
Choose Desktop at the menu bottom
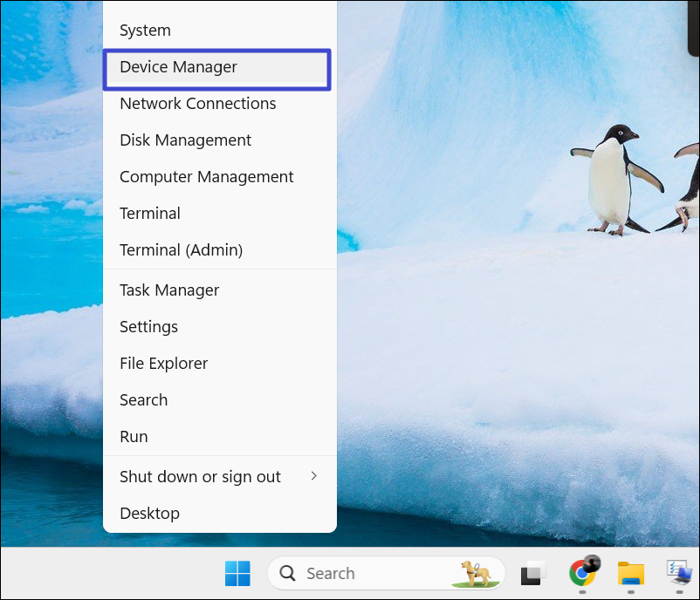coord(149,514)
